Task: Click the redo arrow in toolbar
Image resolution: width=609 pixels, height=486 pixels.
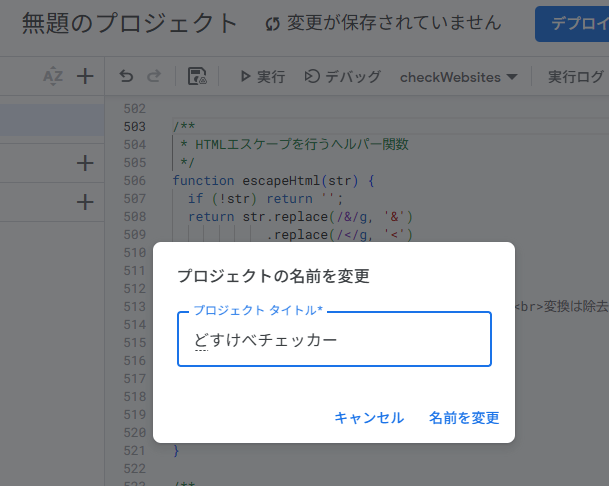Action: point(154,76)
